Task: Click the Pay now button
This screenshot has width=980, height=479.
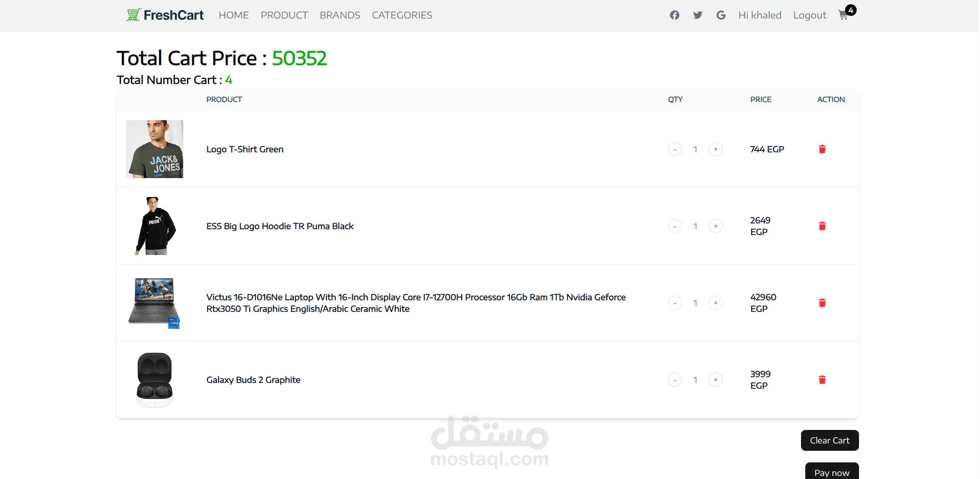Action: 832,471
